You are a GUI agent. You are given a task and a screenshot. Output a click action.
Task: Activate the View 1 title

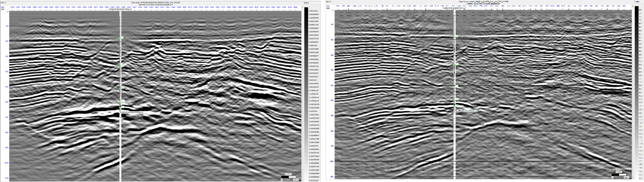337,2
